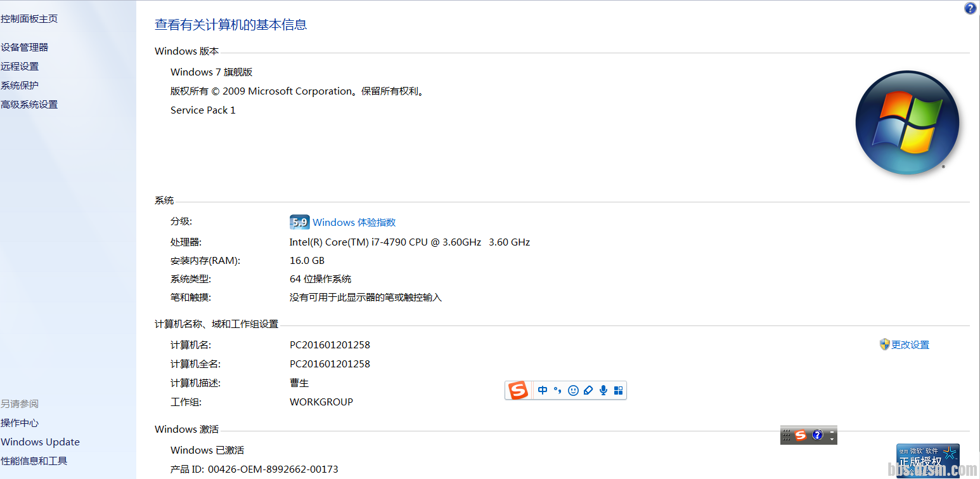Activate voice input microphone icon
The width and height of the screenshot is (980, 479).
click(x=603, y=390)
